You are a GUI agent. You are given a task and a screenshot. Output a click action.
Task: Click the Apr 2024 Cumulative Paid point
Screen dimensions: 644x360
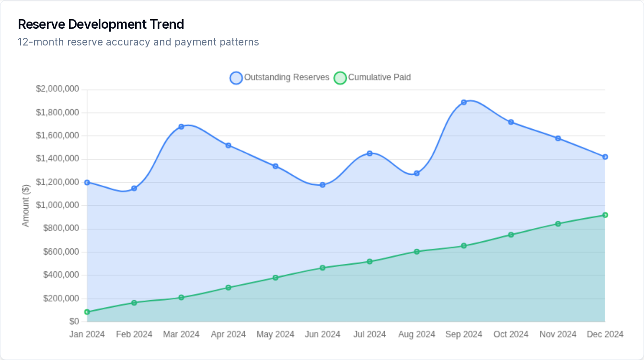(228, 288)
